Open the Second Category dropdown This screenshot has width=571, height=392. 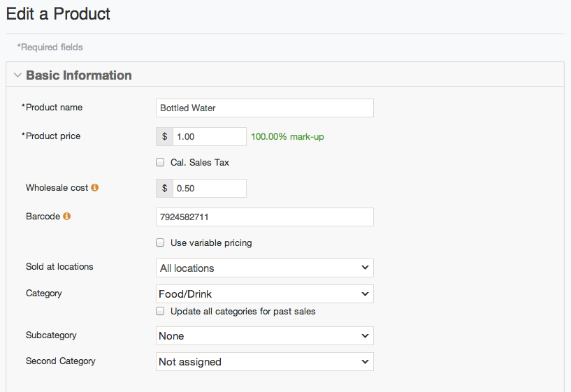coord(264,362)
